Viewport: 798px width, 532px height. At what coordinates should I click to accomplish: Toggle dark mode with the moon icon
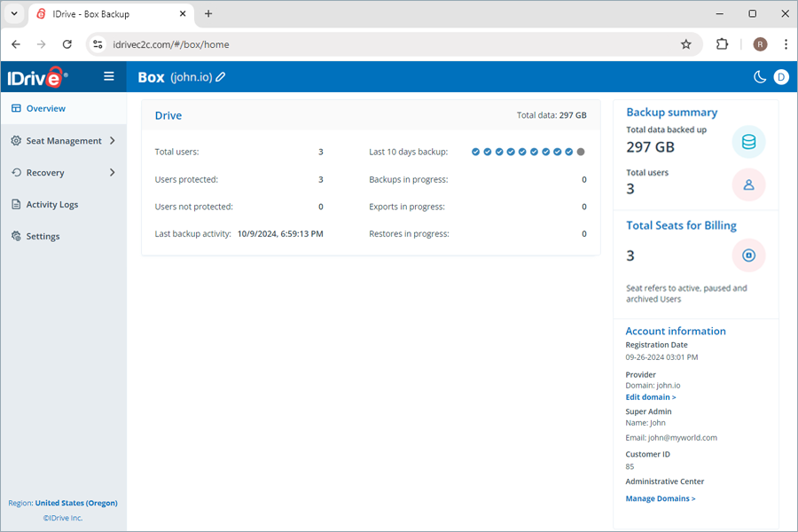(x=760, y=77)
